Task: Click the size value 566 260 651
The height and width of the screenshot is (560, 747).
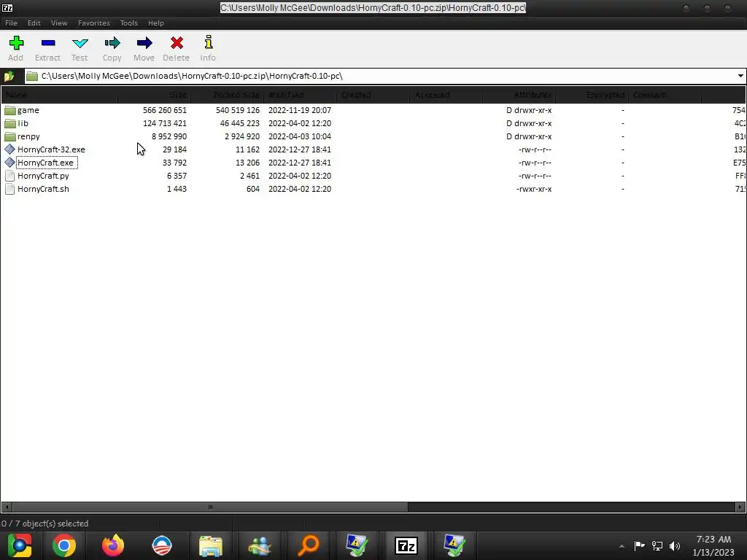Action: pyautogui.click(x=164, y=111)
